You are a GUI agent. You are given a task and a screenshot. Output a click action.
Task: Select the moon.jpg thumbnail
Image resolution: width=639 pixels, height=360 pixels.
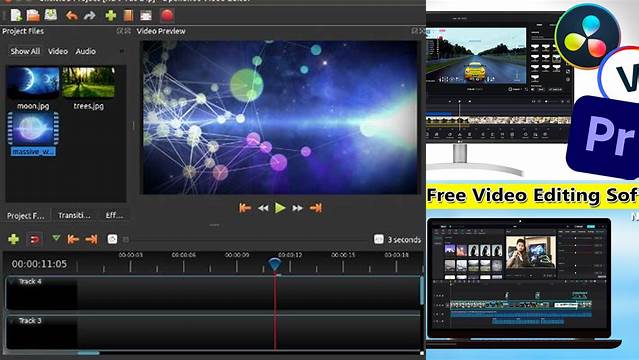pyautogui.click(x=33, y=83)
